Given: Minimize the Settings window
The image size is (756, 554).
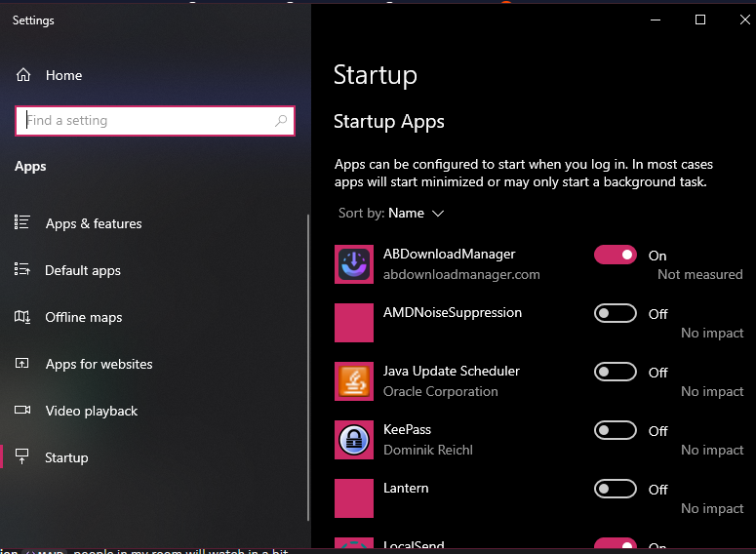Looking at the screenshot, I should (x=656, y=20).
